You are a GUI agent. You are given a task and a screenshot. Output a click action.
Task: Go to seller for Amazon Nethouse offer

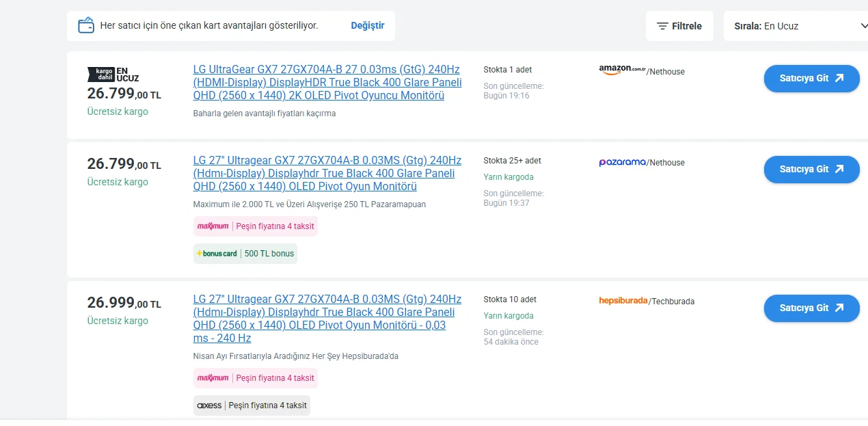pyautogui.click(x=811, y=79)
